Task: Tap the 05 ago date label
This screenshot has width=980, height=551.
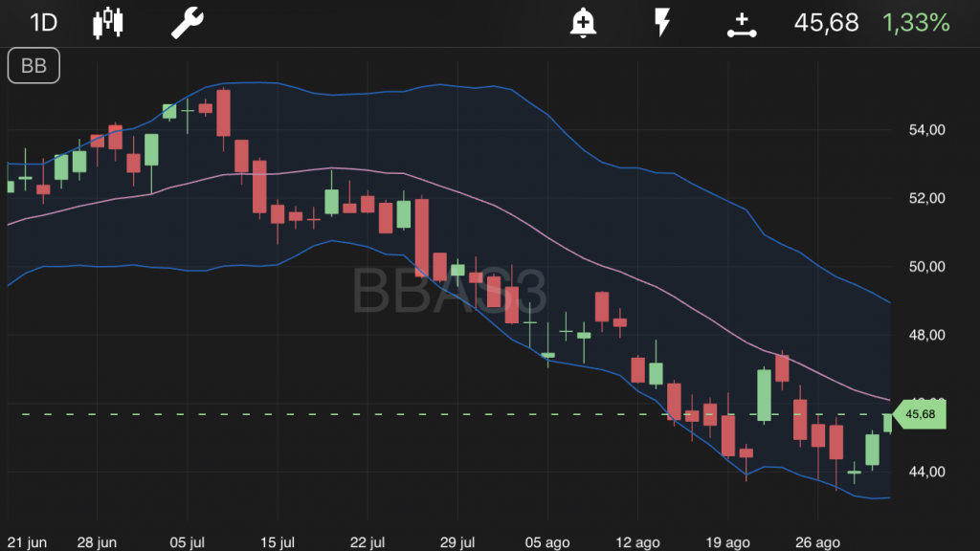Action: pyautogui.click(x=546, y=542)
